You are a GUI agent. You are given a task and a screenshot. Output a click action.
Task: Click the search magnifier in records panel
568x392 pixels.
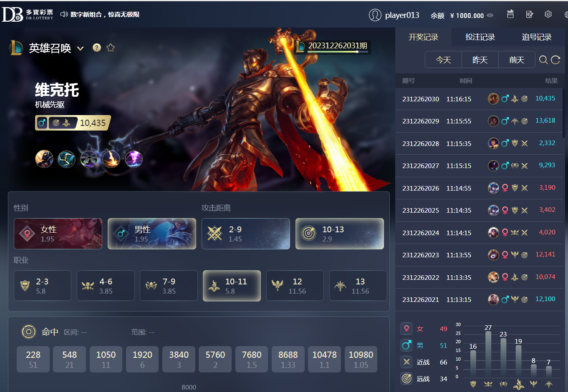[x=543, y=60]
